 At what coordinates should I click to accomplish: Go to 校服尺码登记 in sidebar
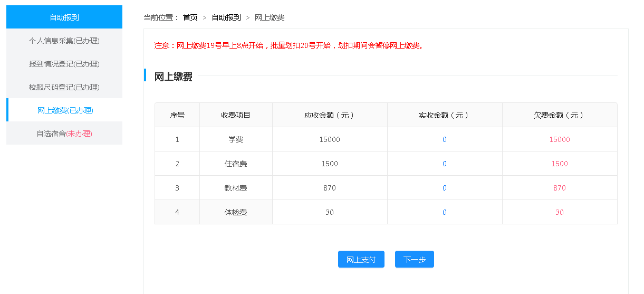64,87
